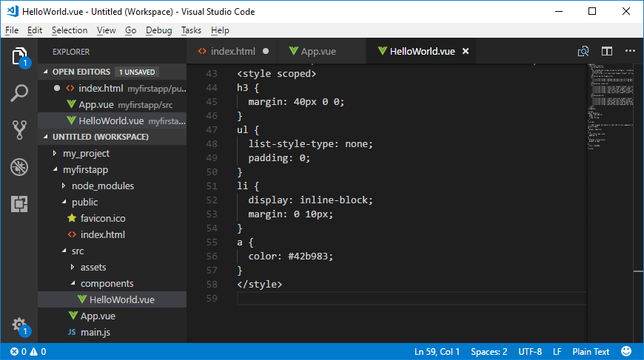The height and width of the screenshot is (360, 644).
Task: Switch to the index.html editor tab
Action: coord(232,51)
